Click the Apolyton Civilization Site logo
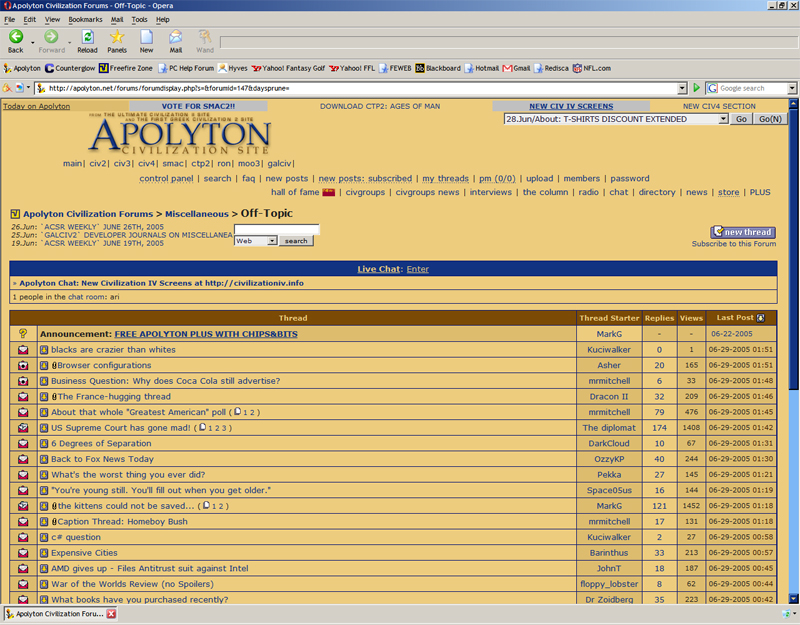 pos(180,134)
